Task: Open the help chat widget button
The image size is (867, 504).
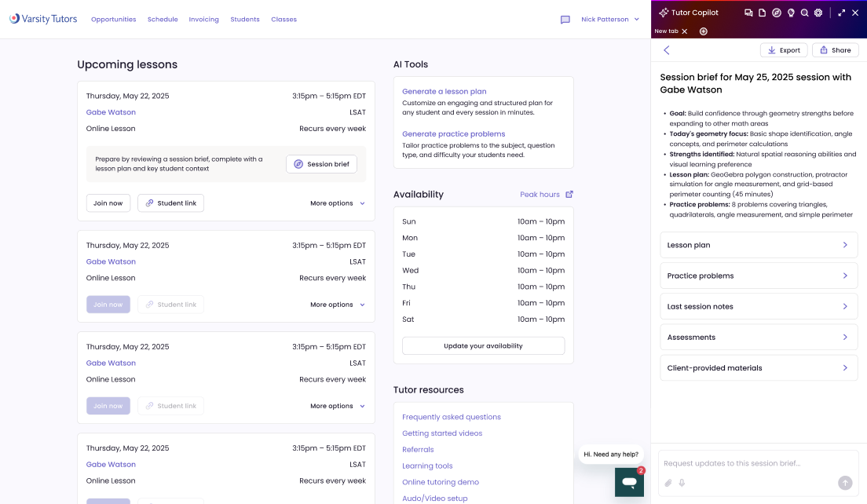Action: click(629, 482)
